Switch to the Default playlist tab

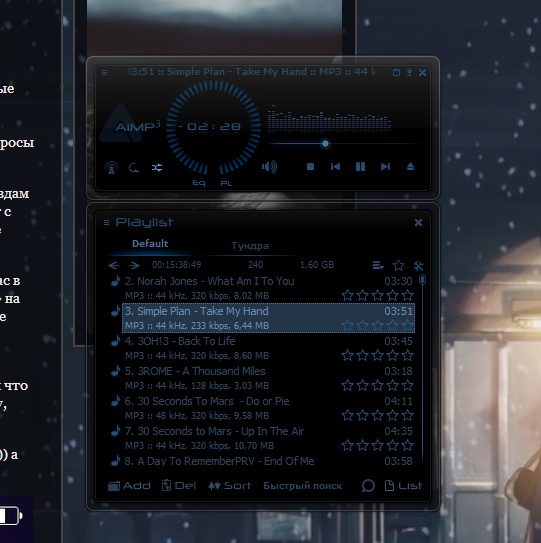tap(150, 244)
